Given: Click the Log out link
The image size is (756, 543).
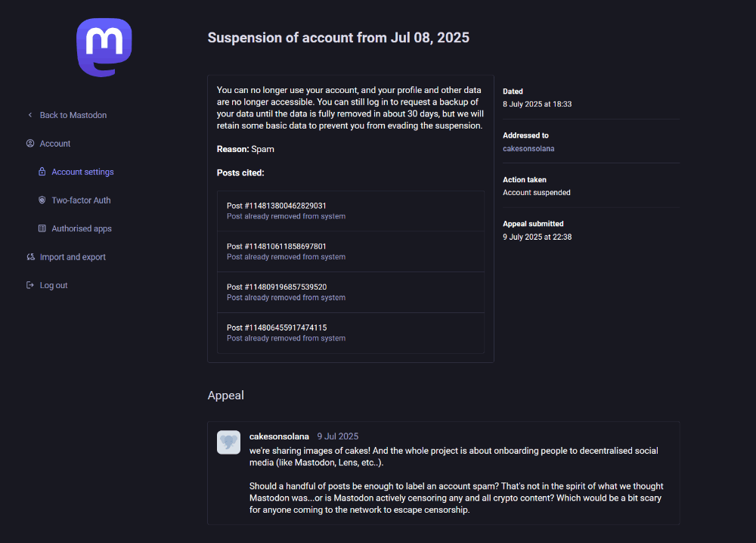Looking at the screenshot, I should point(54,285).
